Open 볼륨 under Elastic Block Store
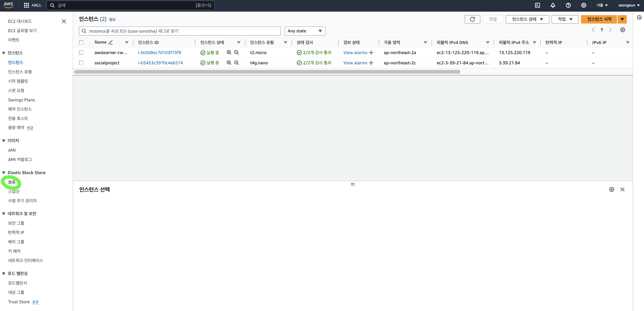 click(12, 182)
